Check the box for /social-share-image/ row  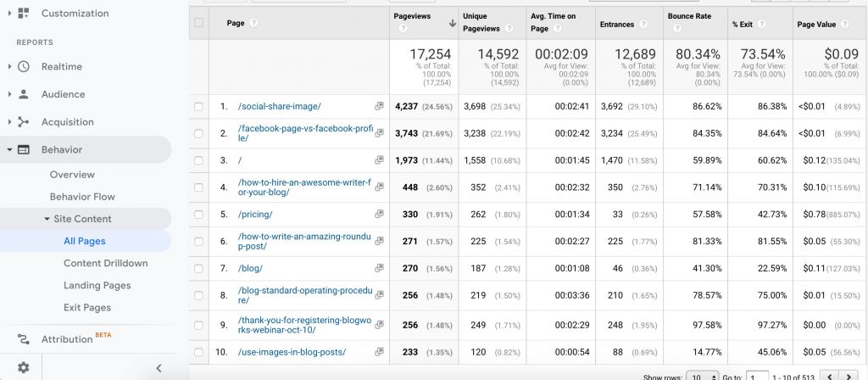click(x=198, y=107)
